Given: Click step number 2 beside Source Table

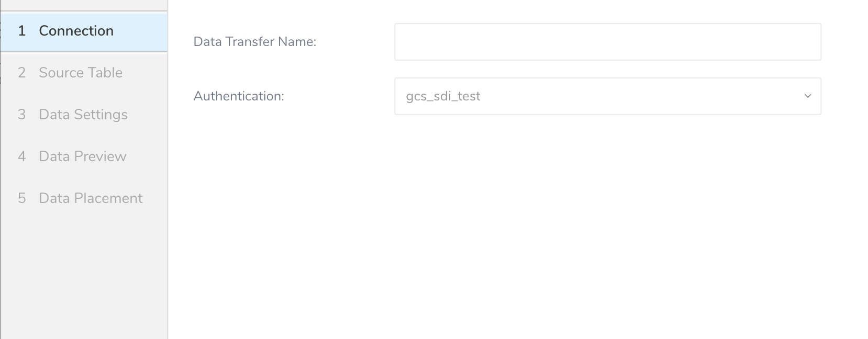Looking at the screenshot, I should (x=21, y=73).
